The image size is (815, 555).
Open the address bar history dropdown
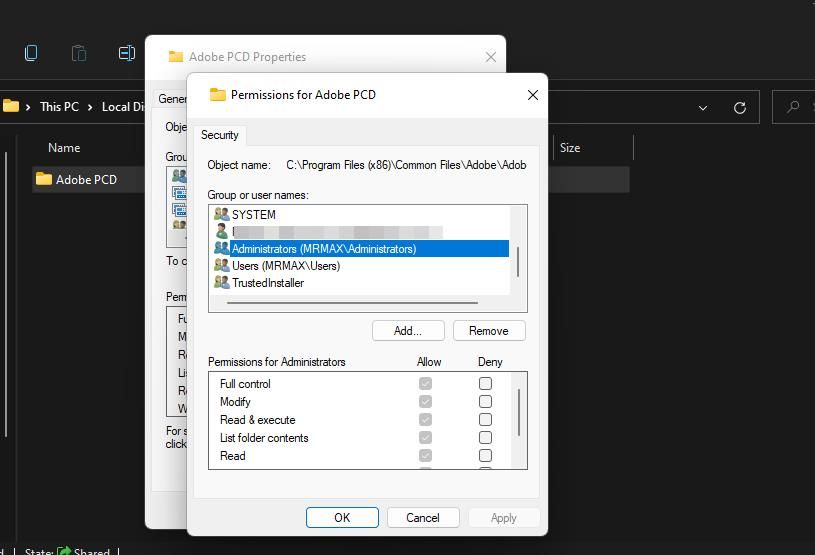click(x=703, y=107)
